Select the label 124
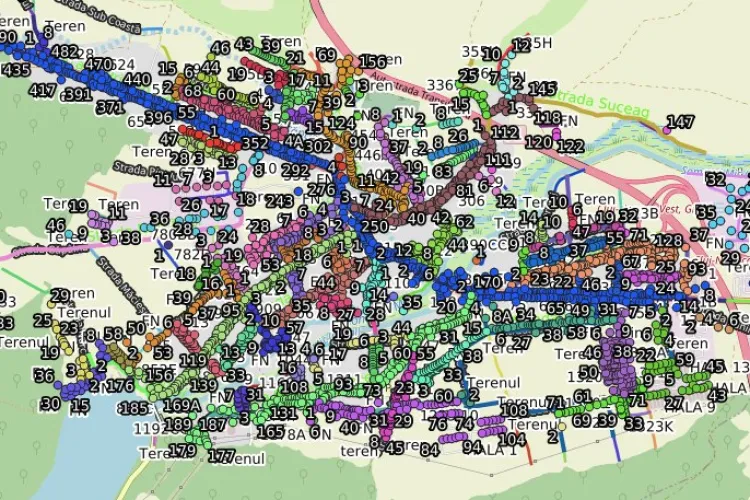This screenshot has width=750, height=500. pos(342,123)
